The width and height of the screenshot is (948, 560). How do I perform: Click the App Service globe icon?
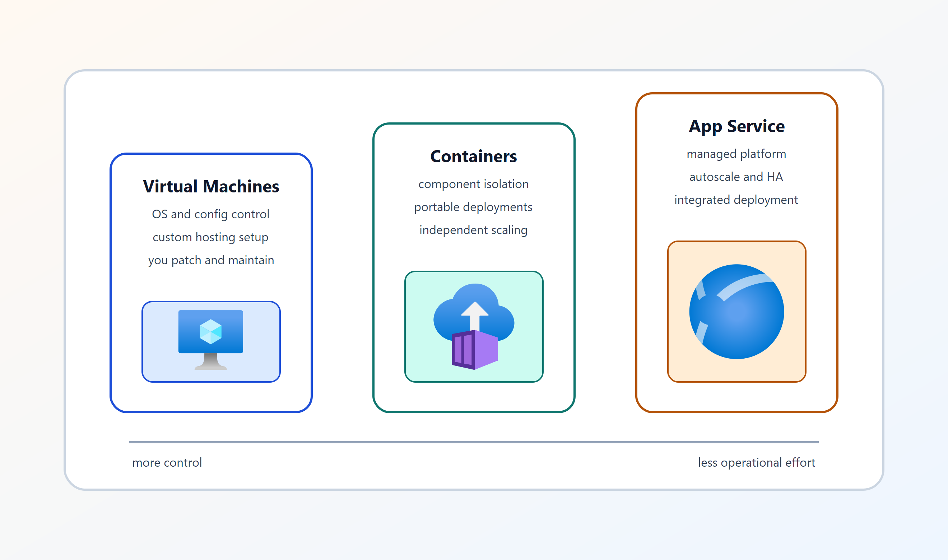coord(736,311)
